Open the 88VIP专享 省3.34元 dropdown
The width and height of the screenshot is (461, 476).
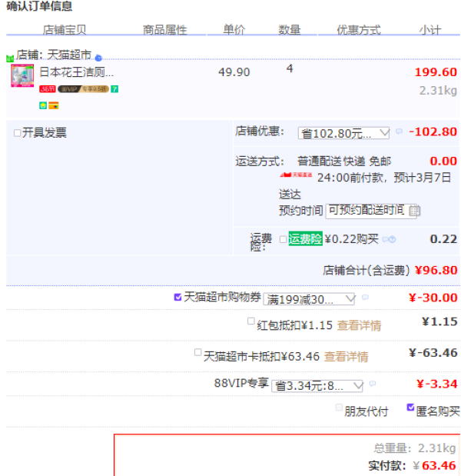[317, 386]
